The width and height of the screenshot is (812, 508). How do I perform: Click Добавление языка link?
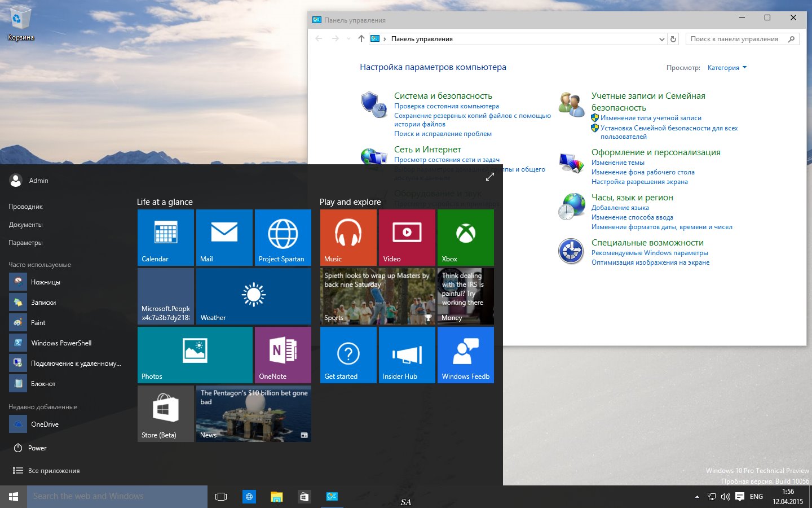click(x=620, y=208)
